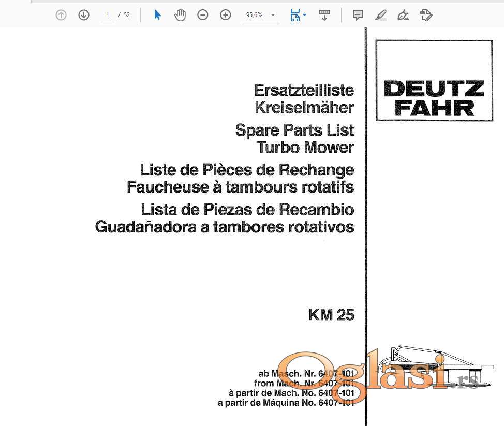Click the total page count 52
Viewport: 504px width, 426px height.
coord(127,15)
